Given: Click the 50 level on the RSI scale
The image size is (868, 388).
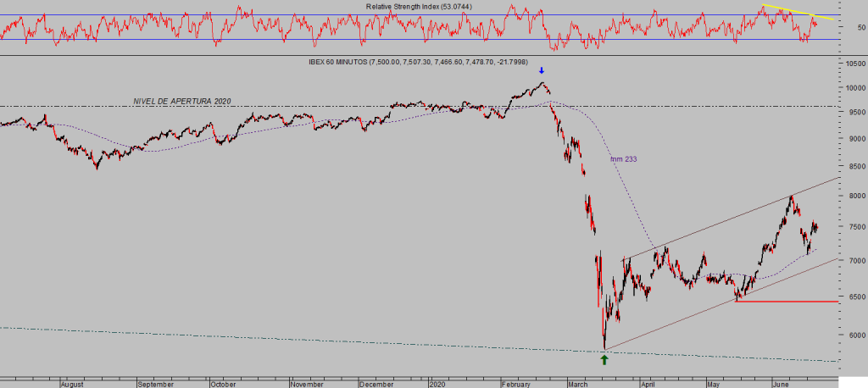Looking at the screenshot, I should point(860,27).
